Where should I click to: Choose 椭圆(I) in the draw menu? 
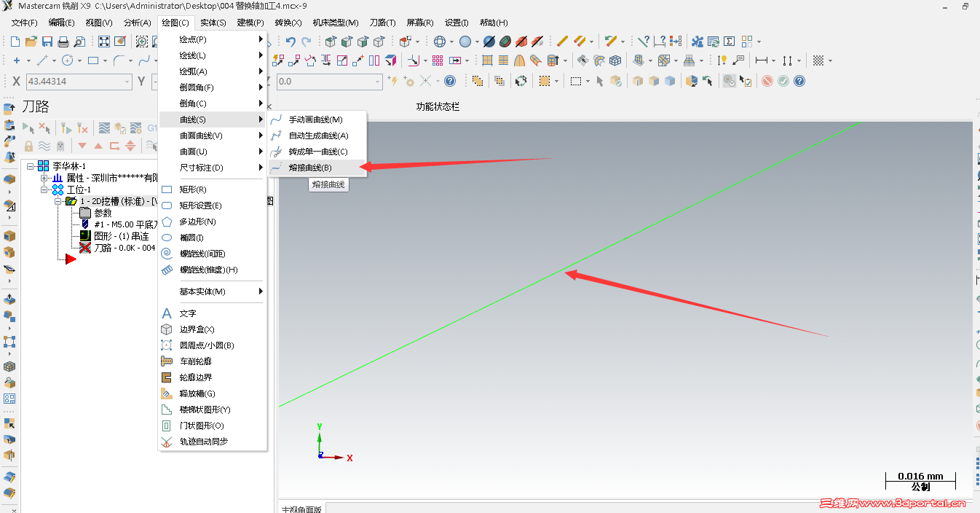[x=213, y=238]
